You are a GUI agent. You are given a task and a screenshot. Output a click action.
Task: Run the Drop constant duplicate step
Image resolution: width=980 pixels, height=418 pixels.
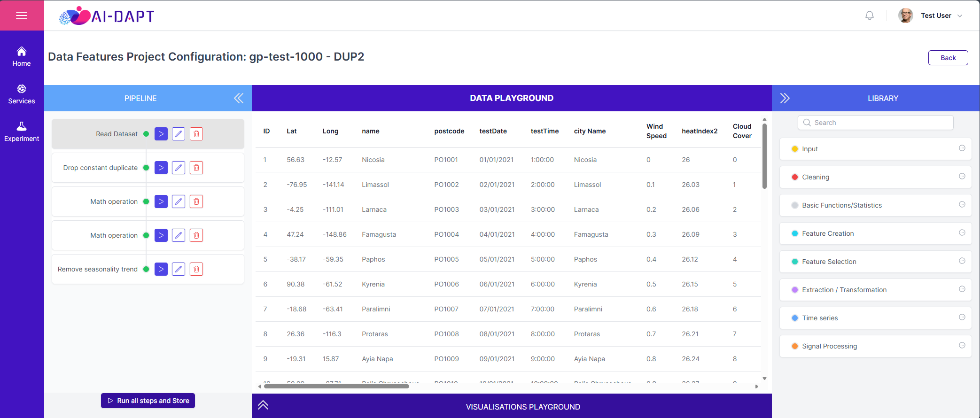pyautogui.click(x=161, y=168)
